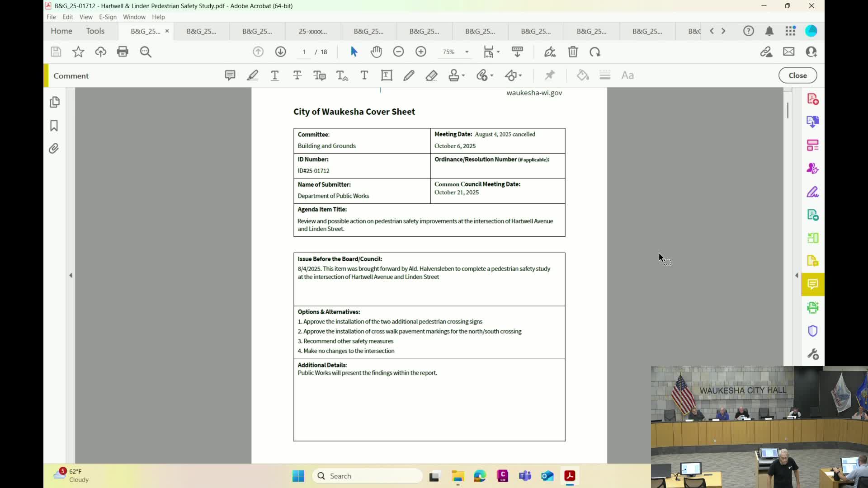Click the Hand pan tool

(x=376, y=52)
